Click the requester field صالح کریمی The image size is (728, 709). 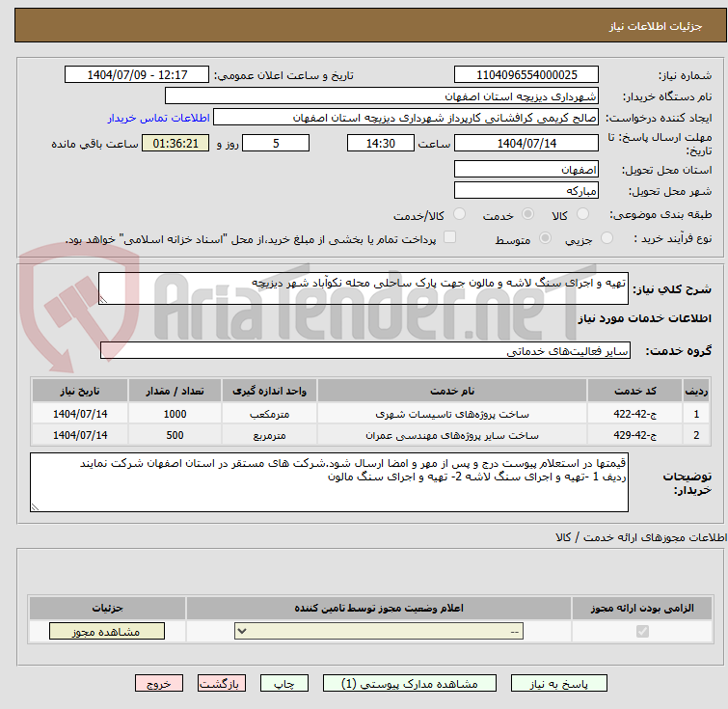(x=406, y=118)
